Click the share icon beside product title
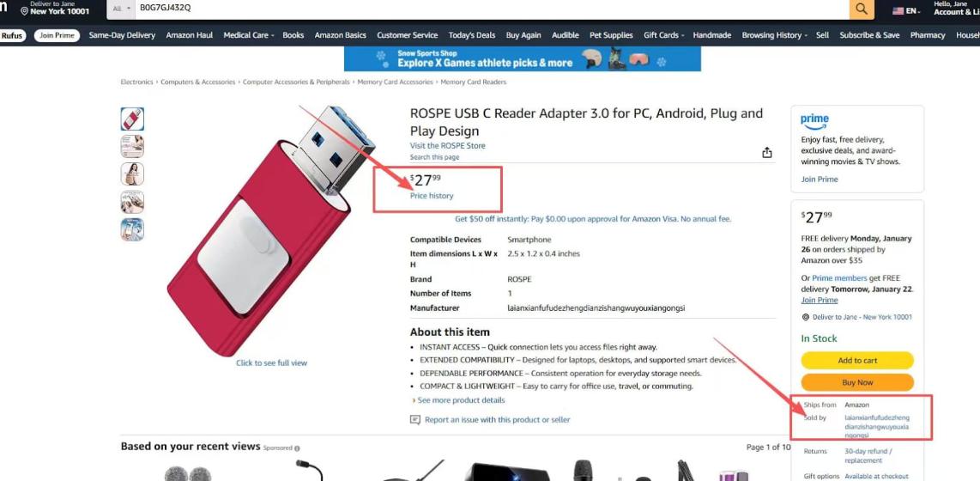 point(767,153)
